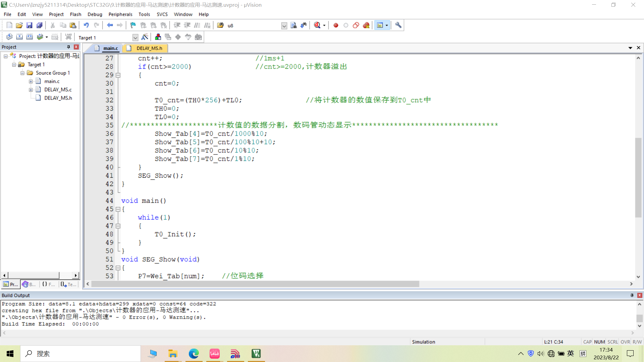644x362 pixels.
Task: Navigate forwards with right arrow icon
Action: [x=120, y=25]
